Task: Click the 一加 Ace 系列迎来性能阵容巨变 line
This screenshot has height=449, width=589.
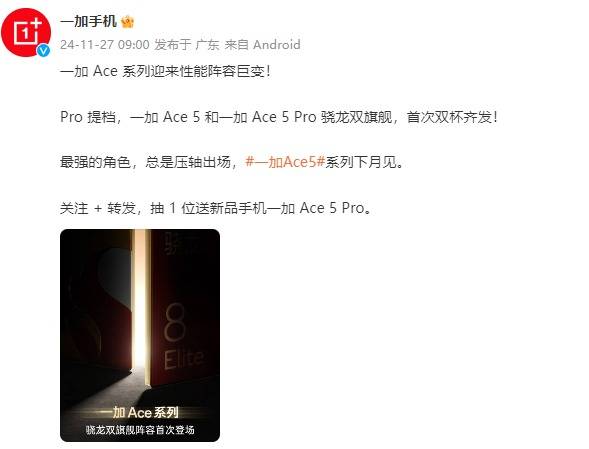Action: tap(165, 71)
